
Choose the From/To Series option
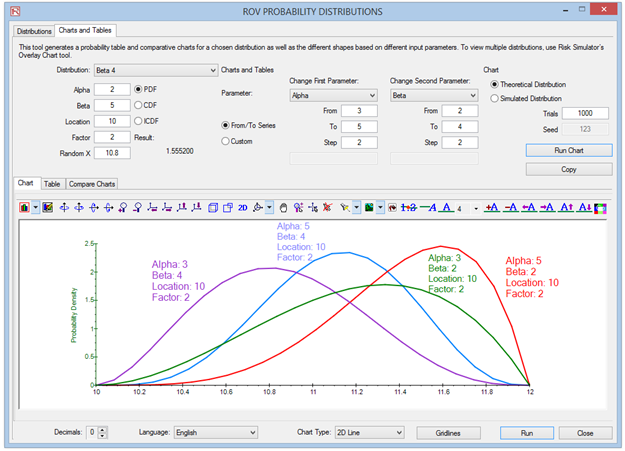coord(225,125)
